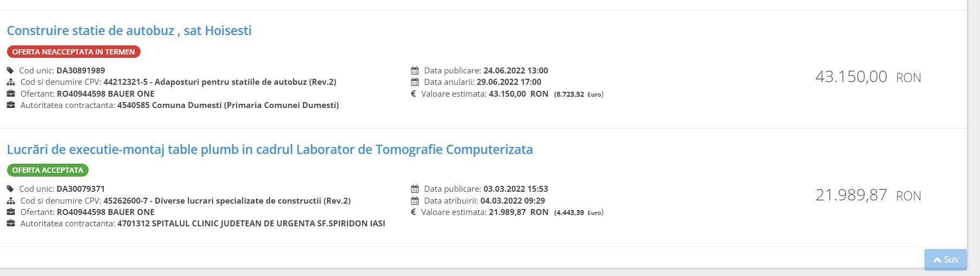Click briefcase icon beside second Ofertant BAUER ONE

point(11,212)
